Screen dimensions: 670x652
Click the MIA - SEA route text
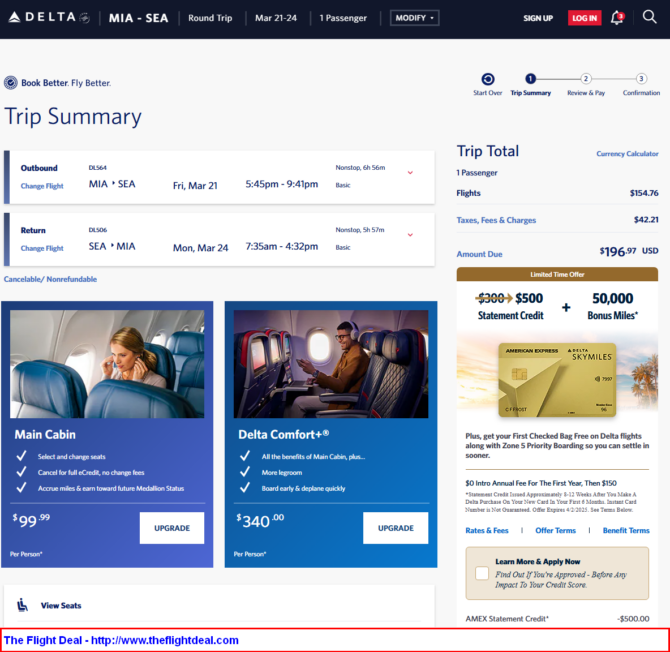pos(138,18)
